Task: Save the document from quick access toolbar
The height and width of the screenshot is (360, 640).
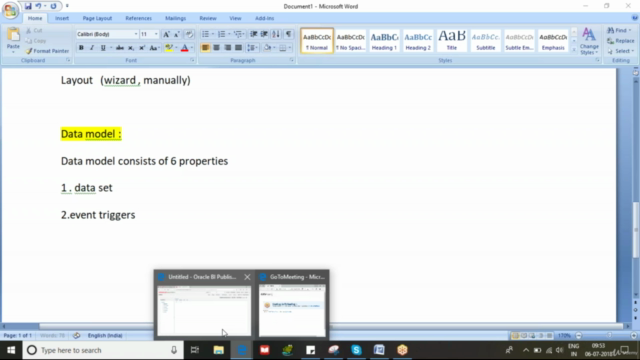Action: [28, 6]
